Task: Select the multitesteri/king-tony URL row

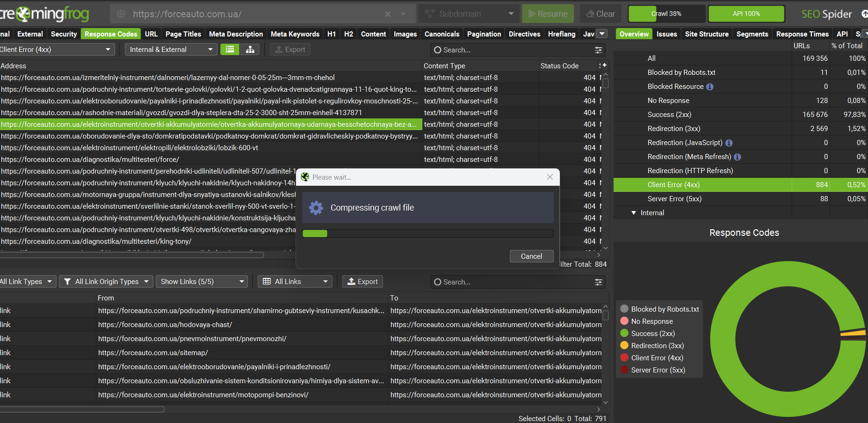Action: [x=148, y=241]
